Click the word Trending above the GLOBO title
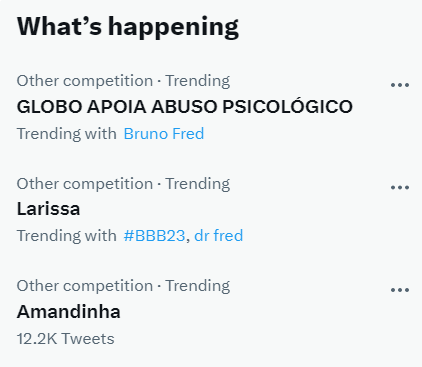 (x=198, y=81)
